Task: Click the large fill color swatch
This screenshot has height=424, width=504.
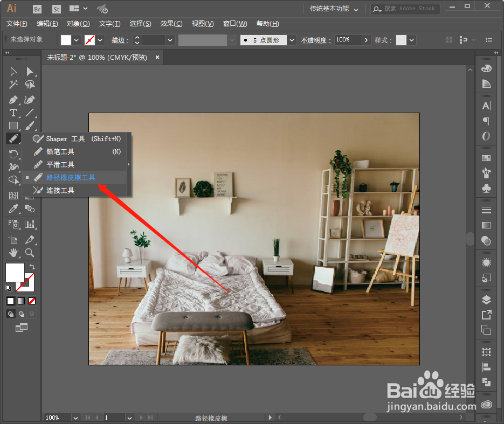Action: coord(15,273)
